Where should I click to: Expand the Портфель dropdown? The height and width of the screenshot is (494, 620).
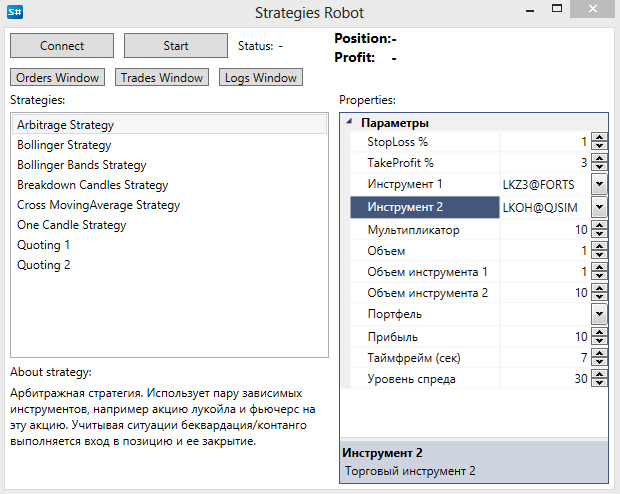(598, 314)
